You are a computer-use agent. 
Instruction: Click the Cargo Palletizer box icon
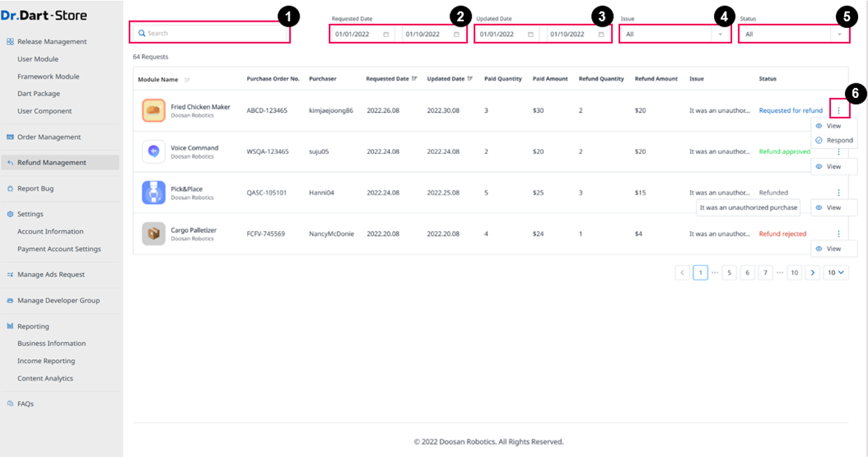pyautogui.click(x=153, y=234)
